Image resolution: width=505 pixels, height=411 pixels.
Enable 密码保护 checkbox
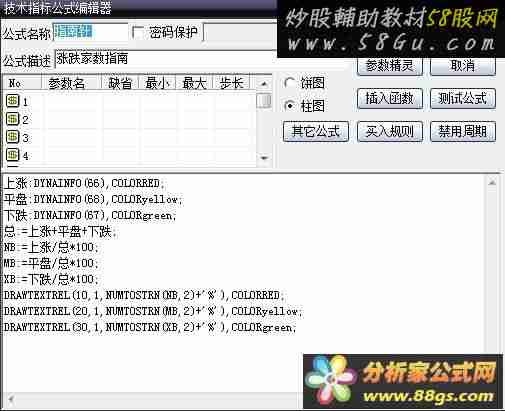[137, 32]
